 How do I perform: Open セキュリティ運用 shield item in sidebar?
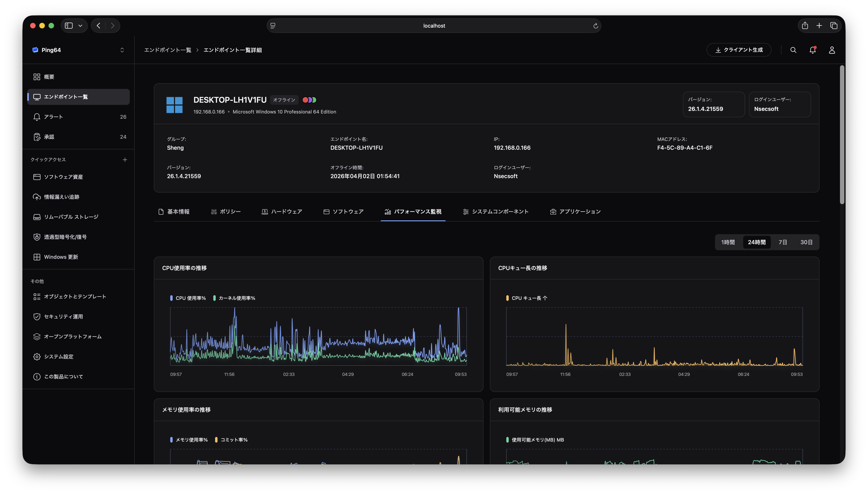click(x=63, y=316)
